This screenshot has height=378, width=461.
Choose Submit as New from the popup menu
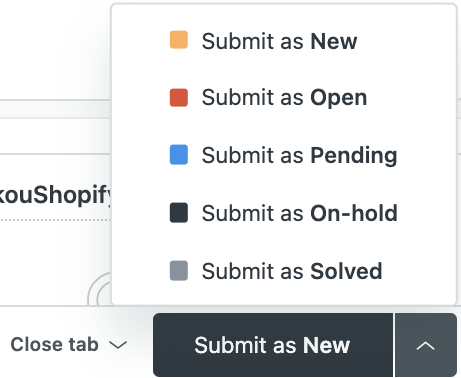click(x=283, y=41)
